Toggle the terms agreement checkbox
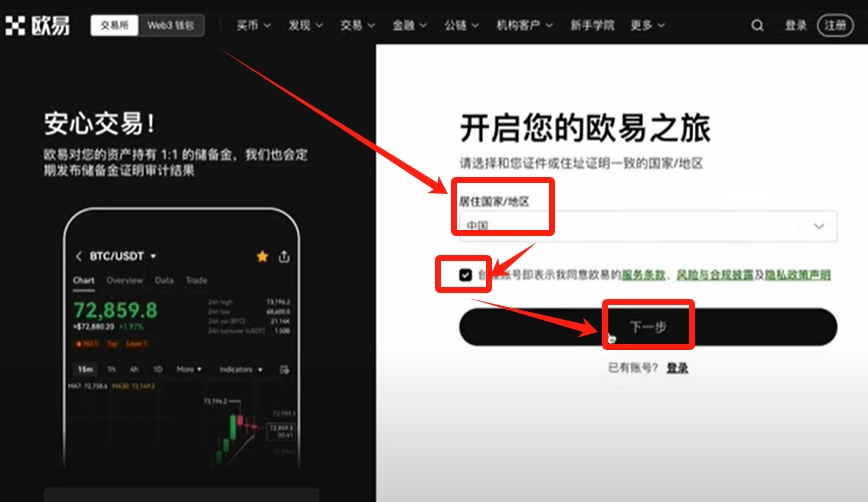 (x=466, y=274)
